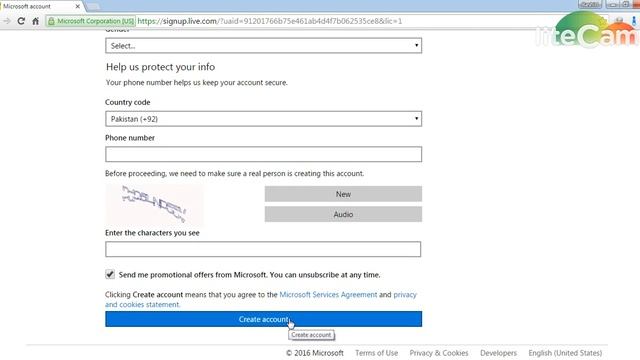Screen dimensions: 640x360
Task: Open the Microsoft Services Agreement link
Action: [x=328, y=295]
